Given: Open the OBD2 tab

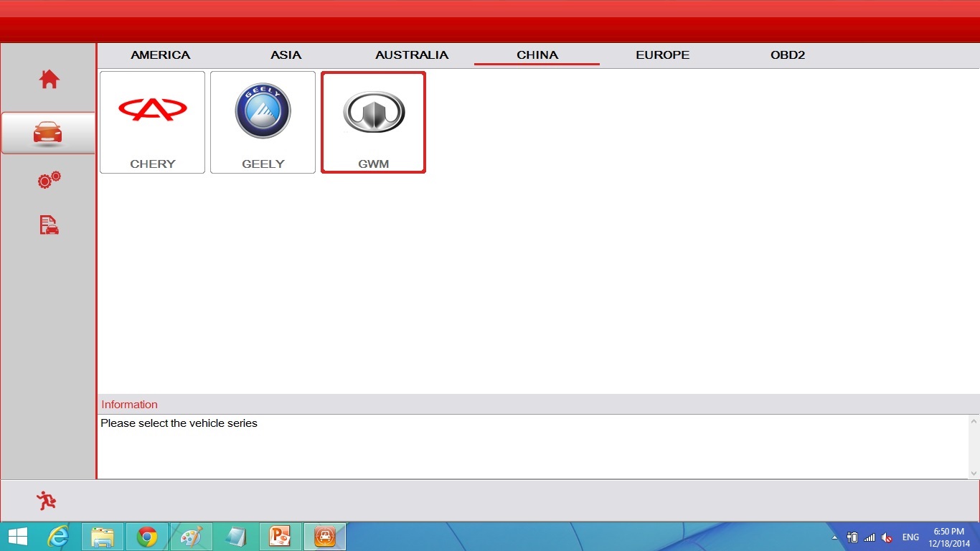Looking at the screenshot, I should point(788,55).
